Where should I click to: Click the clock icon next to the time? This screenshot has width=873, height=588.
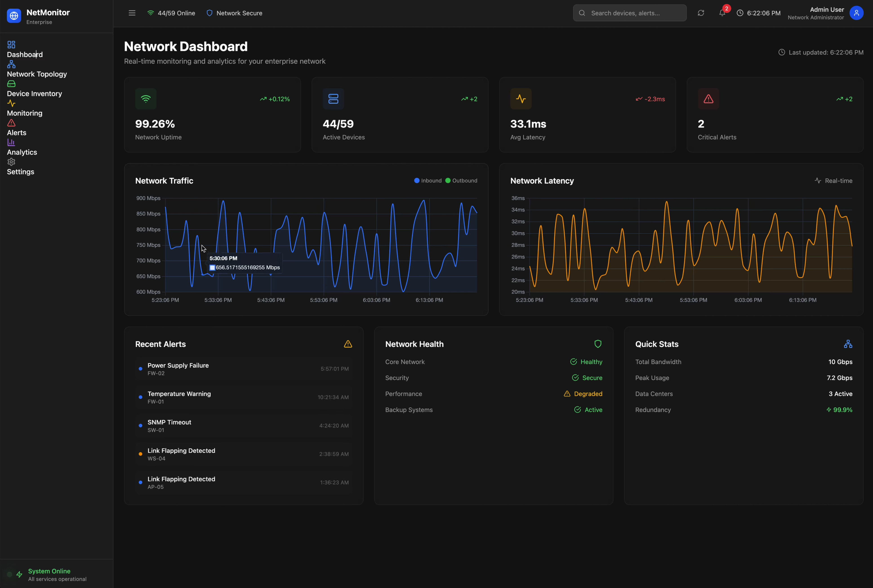[740, 13]
